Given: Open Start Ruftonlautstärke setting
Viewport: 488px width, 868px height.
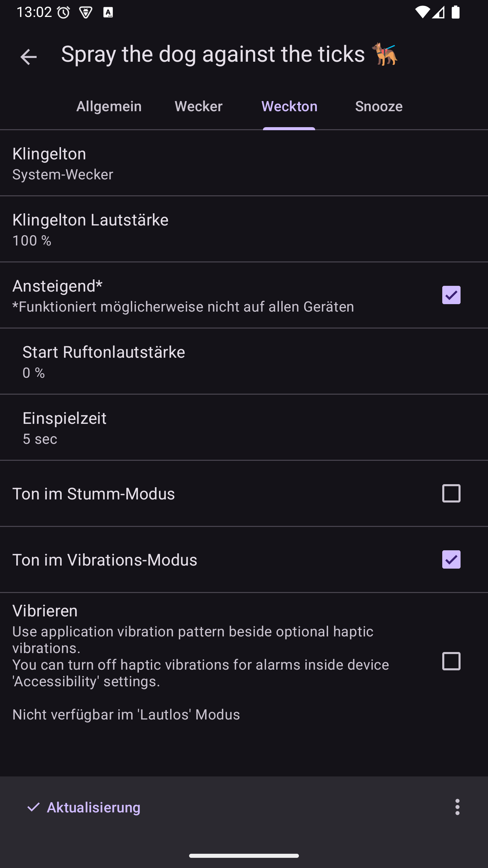Looking at the screenshot, I should pos(244,362).
